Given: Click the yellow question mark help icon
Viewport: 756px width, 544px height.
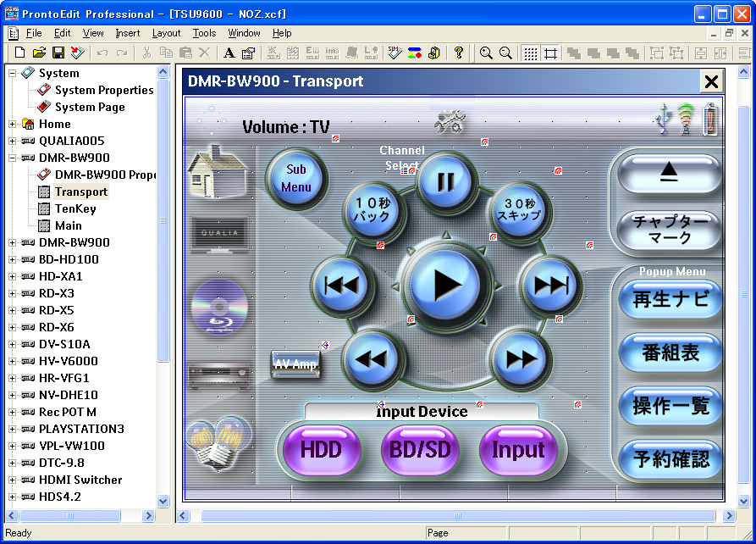Looking at the screenshot, I should pyautogui.click(x=459, y=53).
